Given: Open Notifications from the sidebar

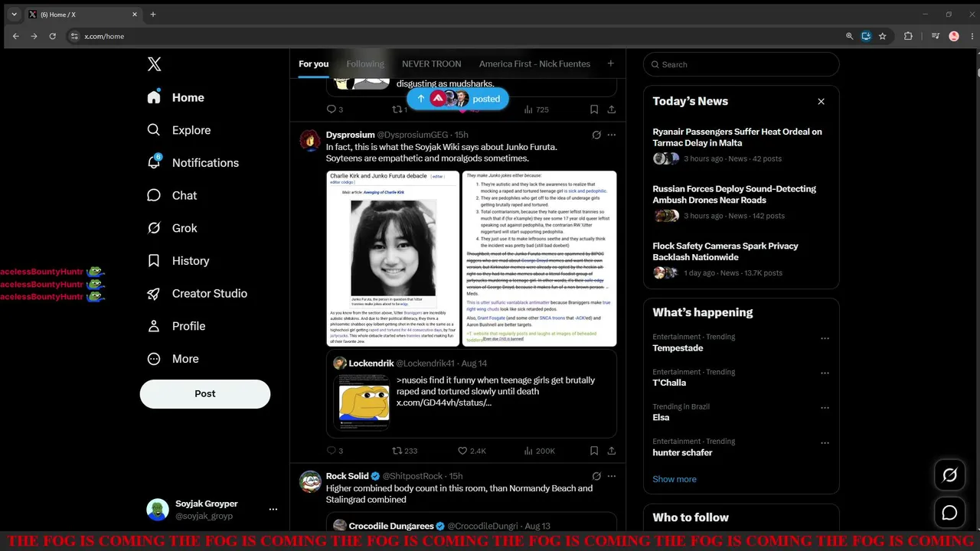Looking at the screenshot, I should pyautogui.click(x=193, y=163).
